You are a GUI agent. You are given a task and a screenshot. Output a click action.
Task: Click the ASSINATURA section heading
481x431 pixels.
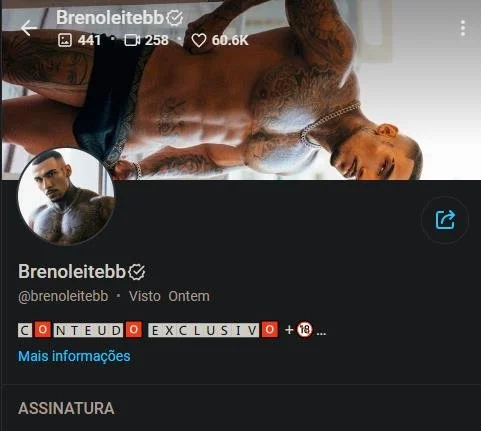(66, 408)
